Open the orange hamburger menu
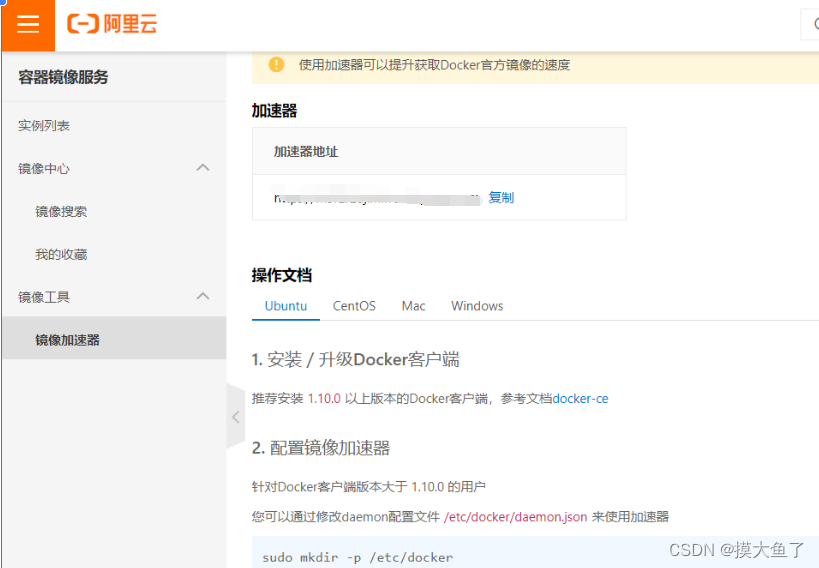The image size is (819, 568). click(x=28, y=25)
